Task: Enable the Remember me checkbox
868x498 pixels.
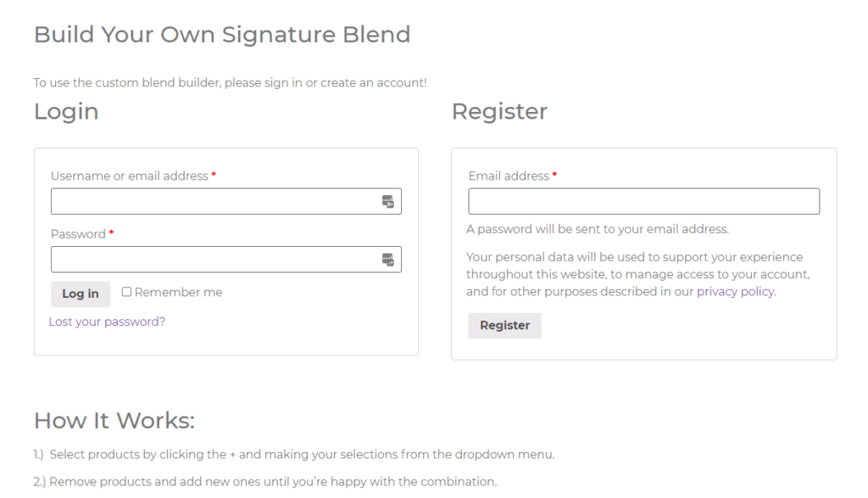Action: (x=126, y=292)
